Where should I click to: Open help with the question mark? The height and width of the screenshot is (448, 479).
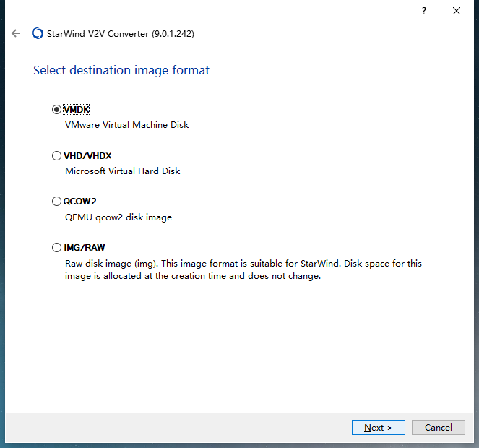[424, 11]
